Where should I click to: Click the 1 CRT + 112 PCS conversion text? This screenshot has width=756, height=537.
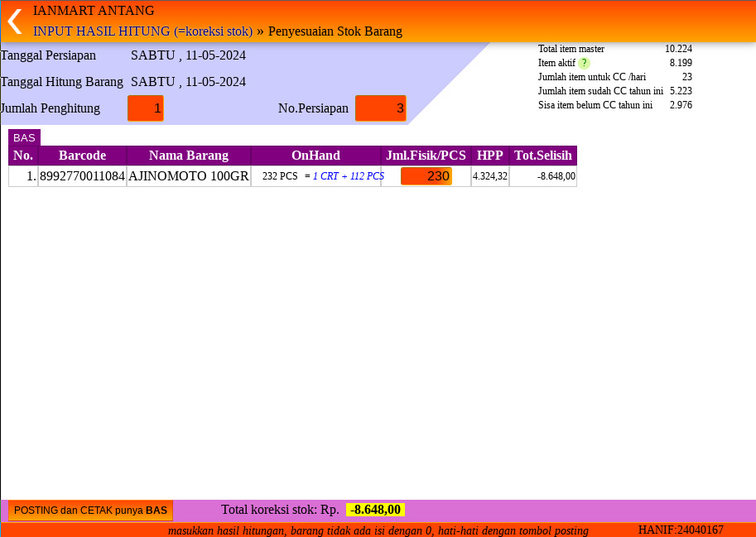point(348,176)
